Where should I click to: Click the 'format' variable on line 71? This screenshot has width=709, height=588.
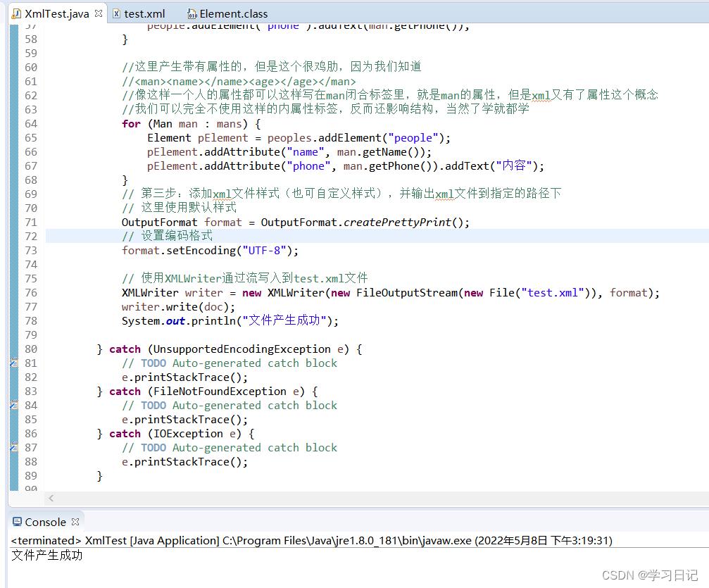(223, 222)
